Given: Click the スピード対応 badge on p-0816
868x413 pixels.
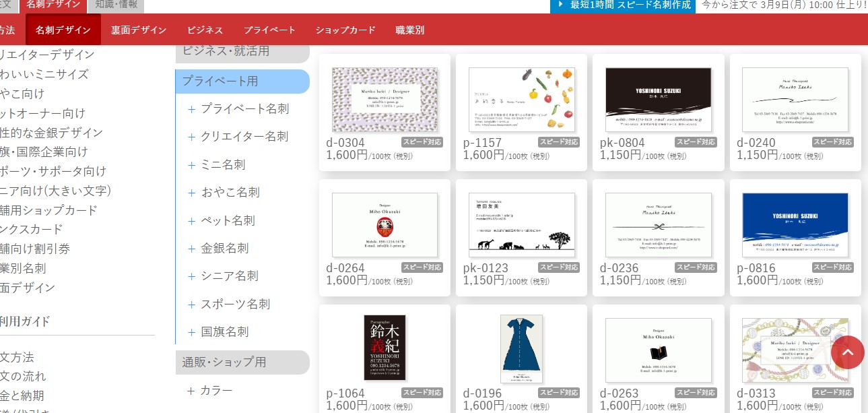Looking at the screenshot, I should pyautogui.click(x=832, y=267).
